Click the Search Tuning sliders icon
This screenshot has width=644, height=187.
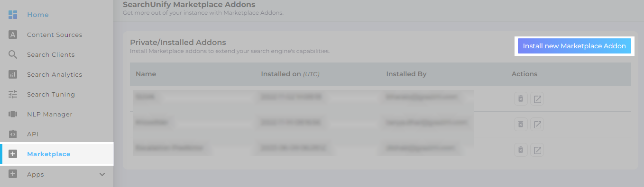[13, 94]
